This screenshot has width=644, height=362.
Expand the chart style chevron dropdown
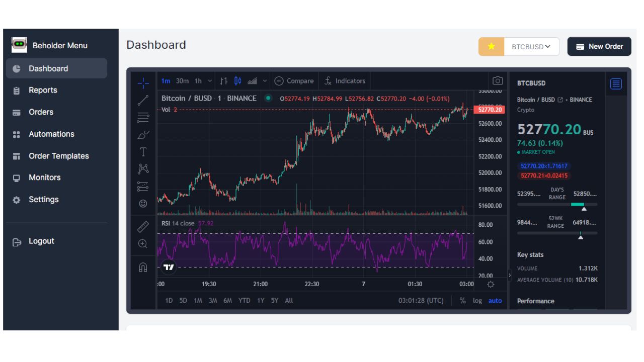265,81
